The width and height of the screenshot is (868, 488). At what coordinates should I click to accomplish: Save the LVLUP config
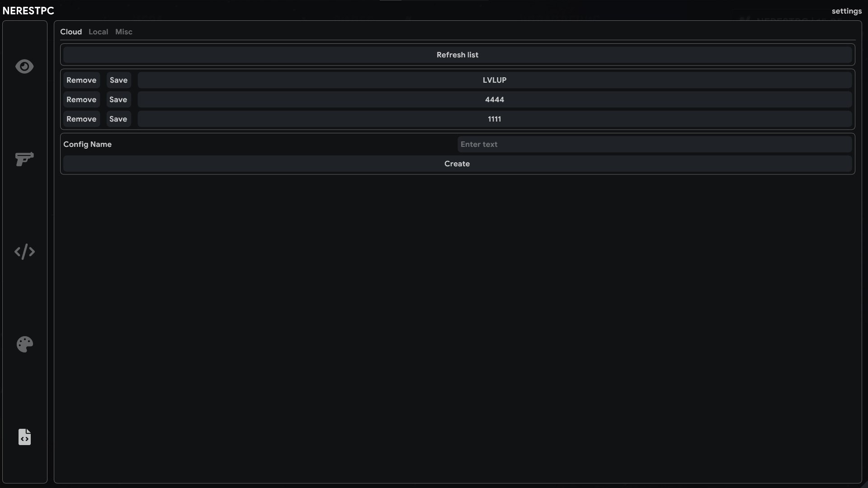[x=118, y=80]
